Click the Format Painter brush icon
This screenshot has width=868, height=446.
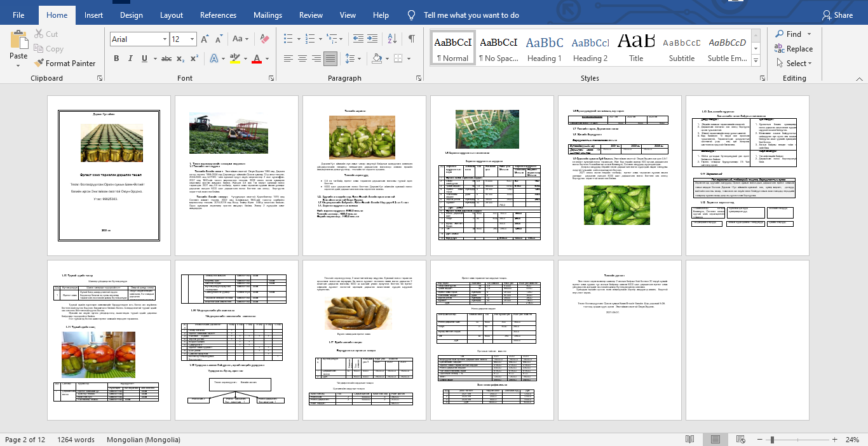[x=38, y=64]
